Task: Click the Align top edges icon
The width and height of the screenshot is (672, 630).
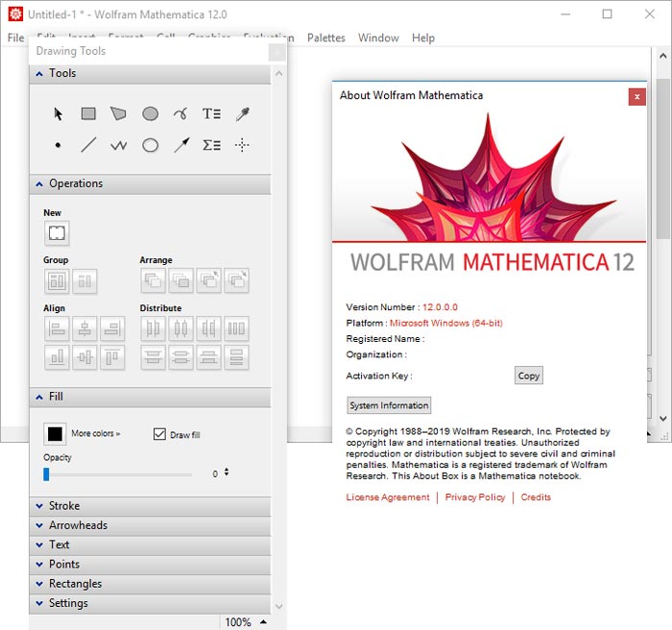Action: (x=112, y=357)
